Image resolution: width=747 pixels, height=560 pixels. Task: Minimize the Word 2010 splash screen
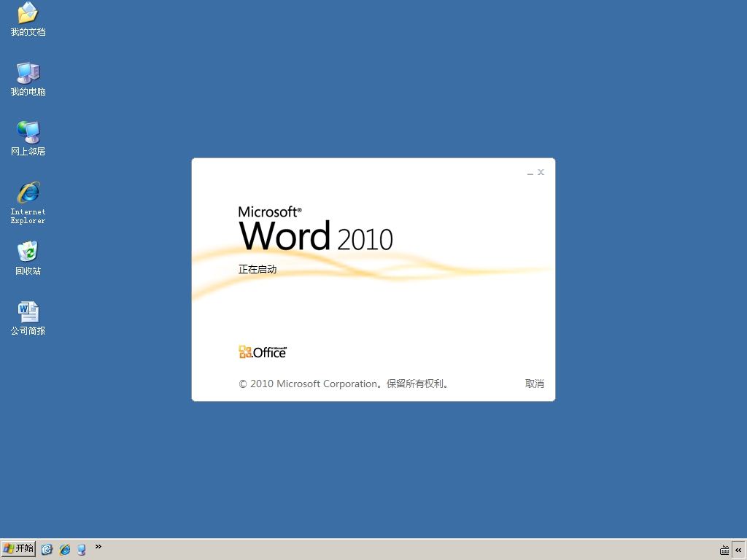click(530, 172)
